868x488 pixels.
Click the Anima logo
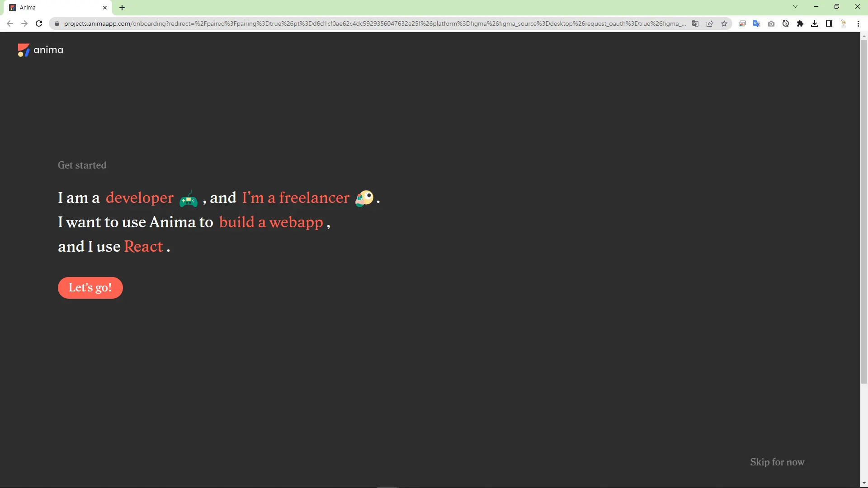tap(40, 50)
